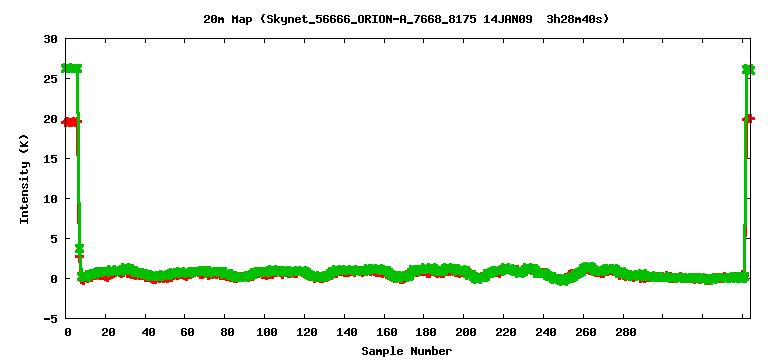Click the 30 tick label on y-axis
768x360 pixels.
coord(51,39)
